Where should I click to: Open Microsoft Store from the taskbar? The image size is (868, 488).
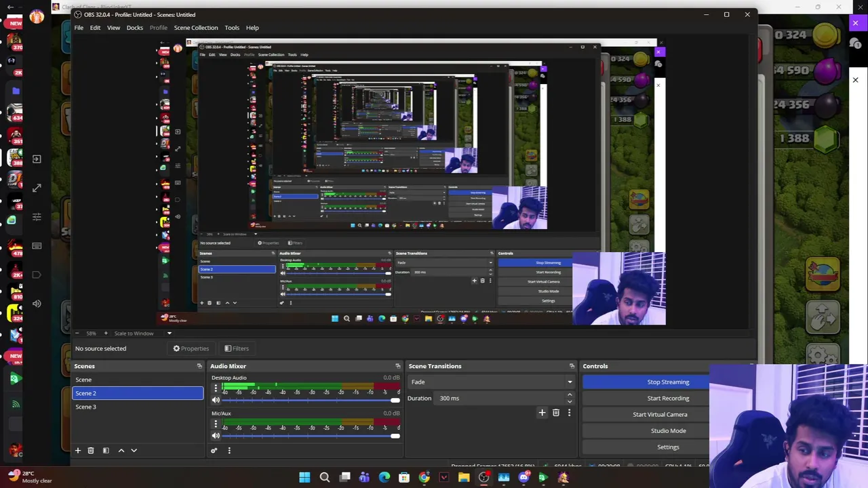404,478
